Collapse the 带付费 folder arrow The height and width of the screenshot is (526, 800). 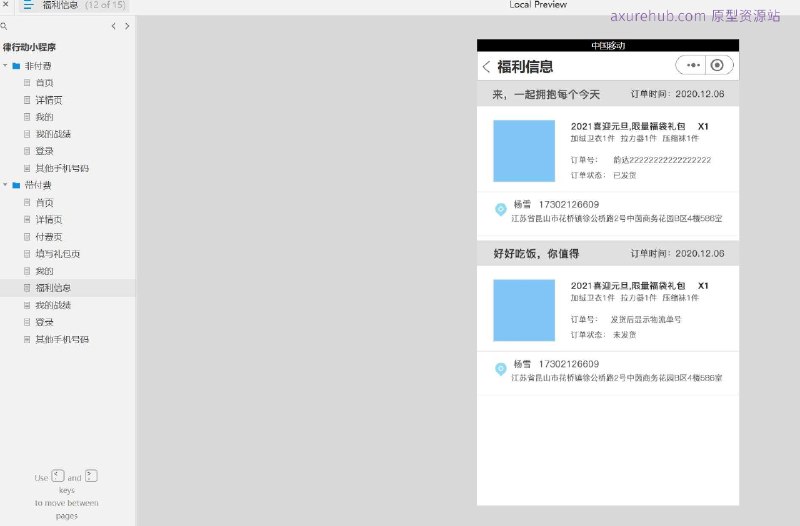(x=5, y=185)
